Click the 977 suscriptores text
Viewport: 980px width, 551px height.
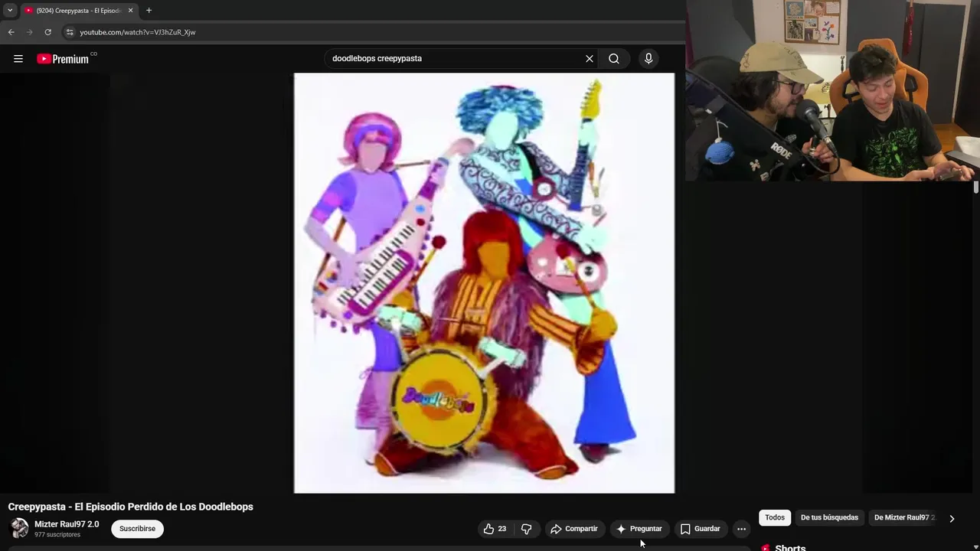[57, 535]
